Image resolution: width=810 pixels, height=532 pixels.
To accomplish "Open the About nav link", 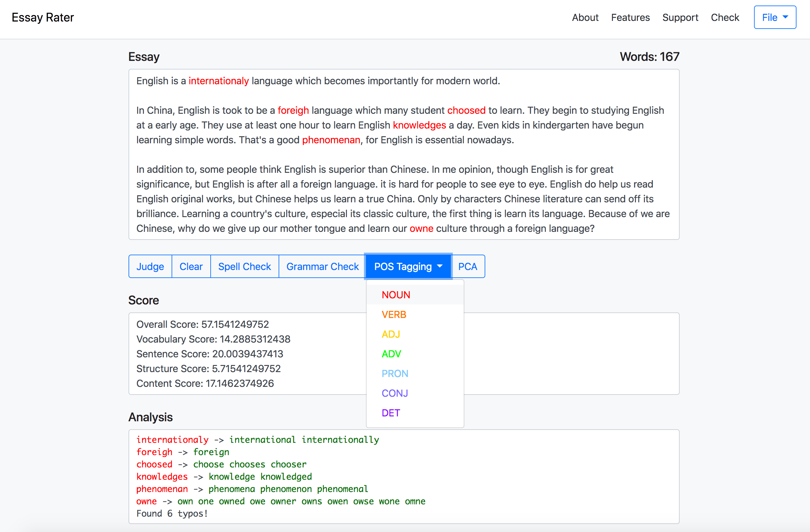I will click(585, 17).
